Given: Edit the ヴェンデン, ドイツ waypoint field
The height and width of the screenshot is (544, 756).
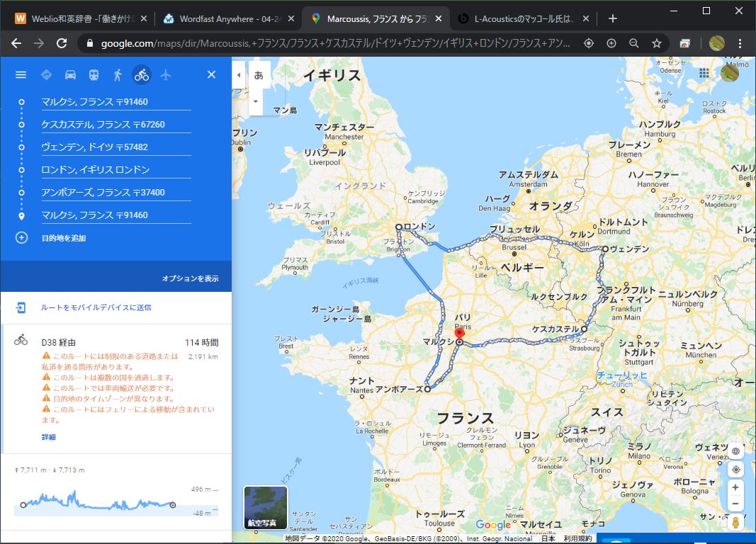Looking at the screenshot, I should coord(115,147).
